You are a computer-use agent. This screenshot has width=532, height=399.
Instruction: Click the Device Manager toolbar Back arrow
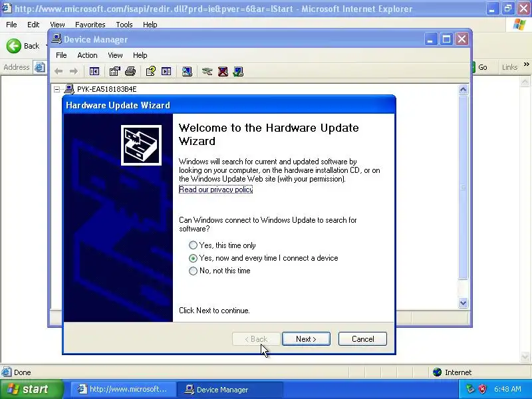pyautogui.click(x=59, y=71)
